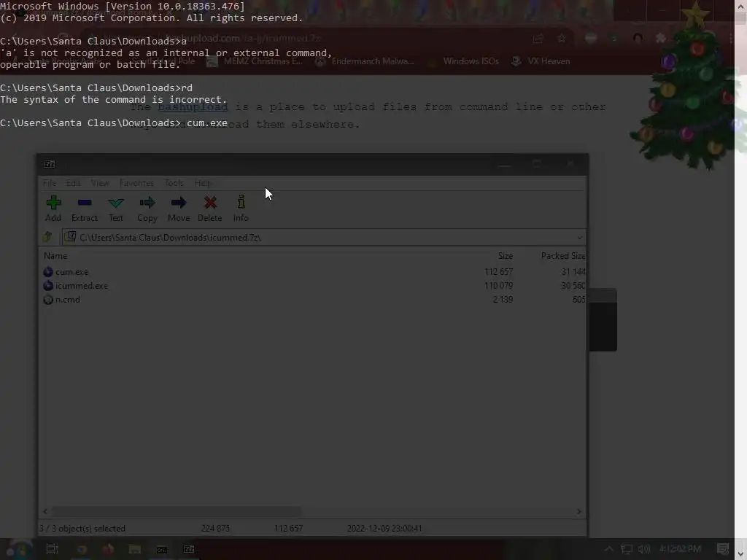Open the network tray icon
Viewport: 747px width, 560px height.
click(627, 549)
